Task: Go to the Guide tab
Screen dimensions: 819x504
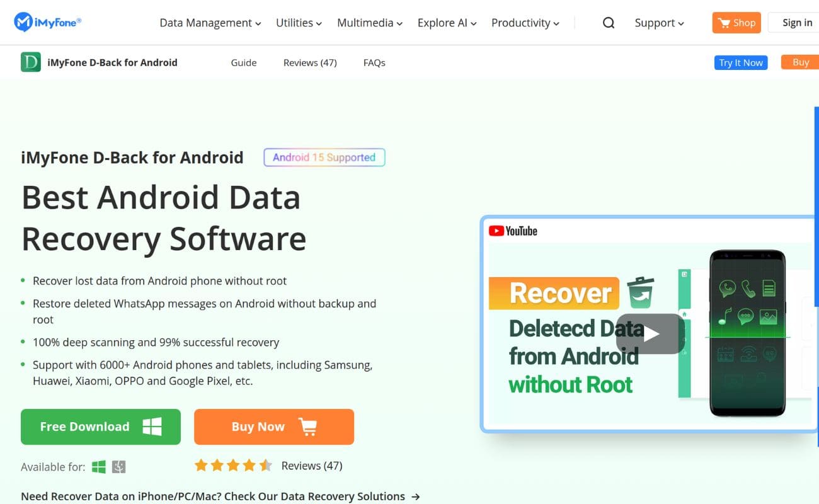Action: pyautogui.click(x=244, y=62)
